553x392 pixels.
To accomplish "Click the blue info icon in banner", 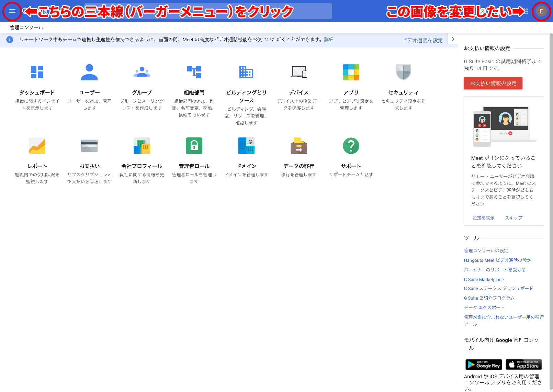I will point(10,40).
